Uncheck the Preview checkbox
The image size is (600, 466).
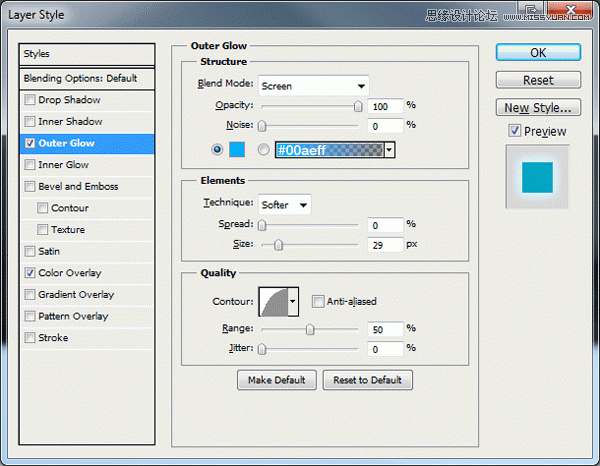pos(514,131)
